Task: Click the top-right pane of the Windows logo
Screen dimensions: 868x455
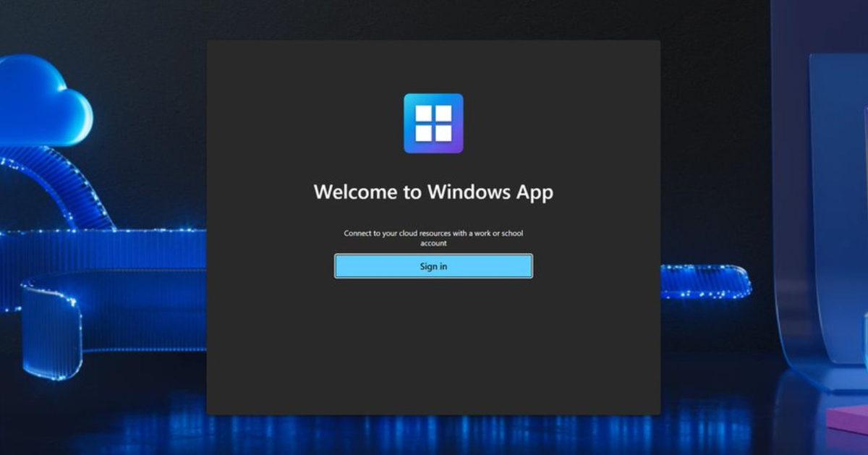Action: pos(443,112)
